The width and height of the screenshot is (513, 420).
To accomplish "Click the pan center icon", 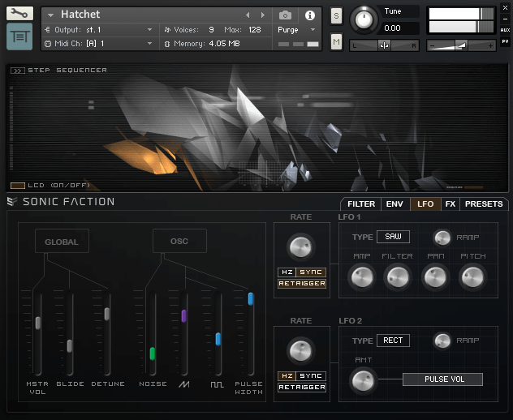I will click(x=384, y=45).
